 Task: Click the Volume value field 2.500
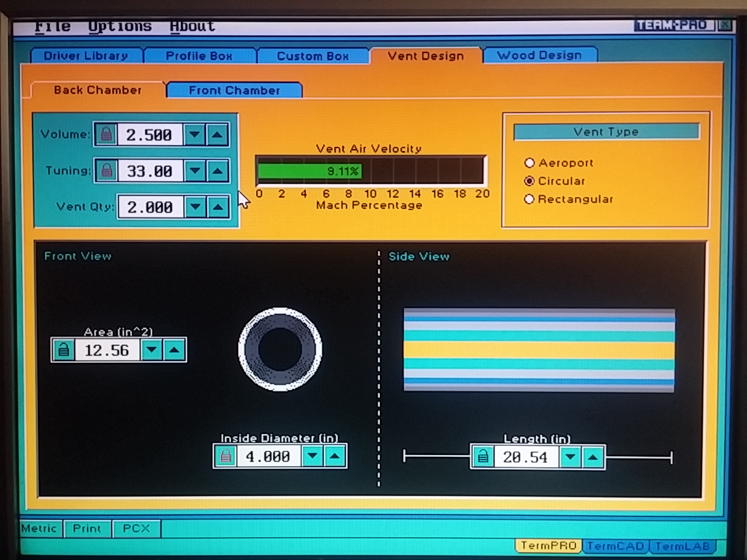coord(149,135)
